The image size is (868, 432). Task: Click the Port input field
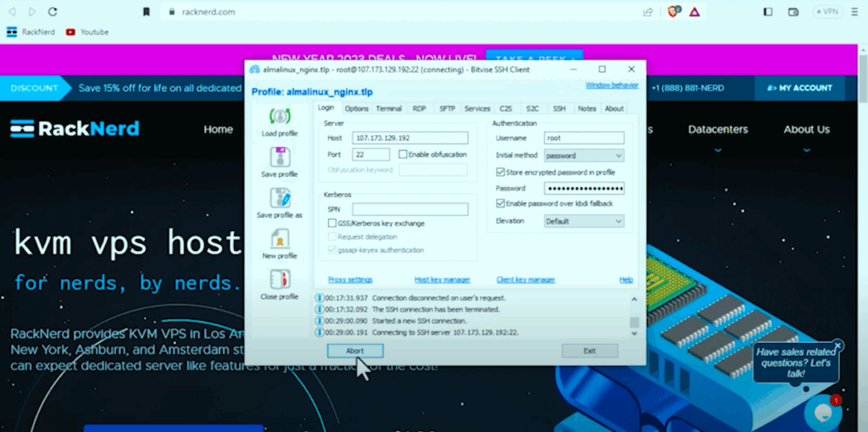click(371, 154)
